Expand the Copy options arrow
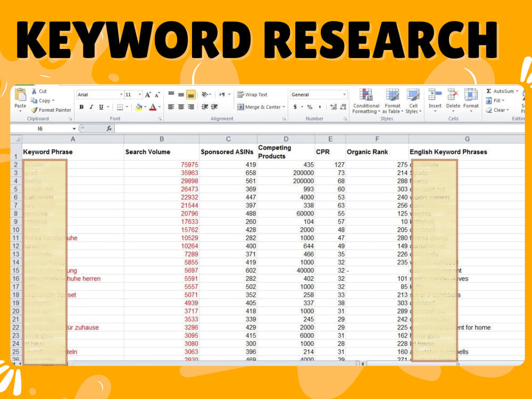This screenshot has height=399, width=532. (53, 101)
